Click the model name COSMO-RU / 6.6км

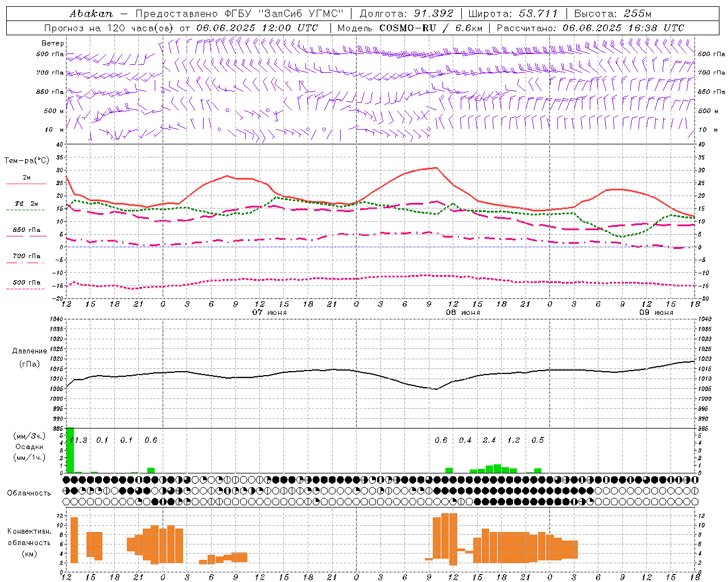431,28
